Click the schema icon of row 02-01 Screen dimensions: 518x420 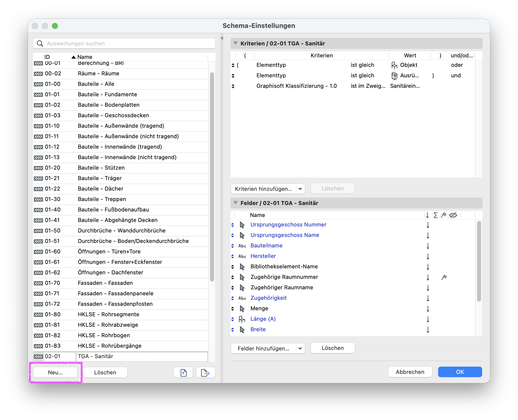[38, 356]
